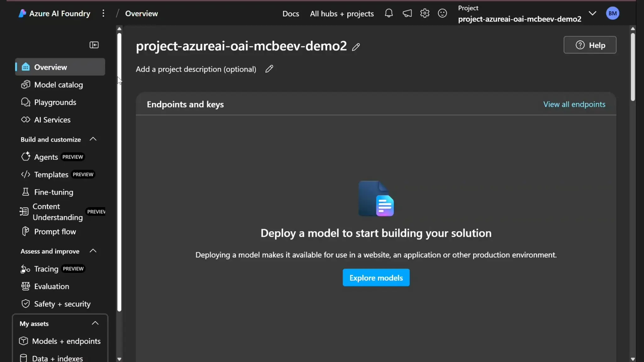Image resolution: width=644 pixels, height=362 pixels.
Task: Collapse the Build and customize section
Action: (x=93, y=139)
